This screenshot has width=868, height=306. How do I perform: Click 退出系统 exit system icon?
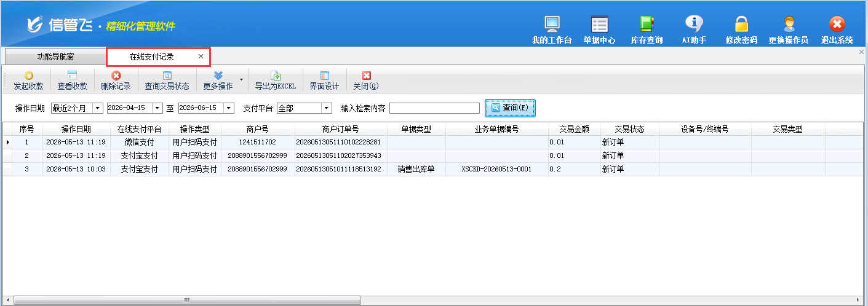point(837,30)
